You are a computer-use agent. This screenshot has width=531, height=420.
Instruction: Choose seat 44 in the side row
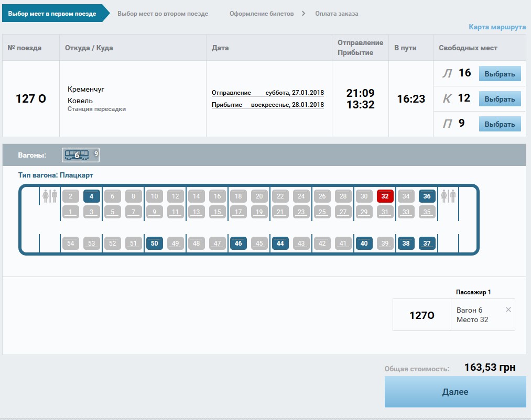280,244
